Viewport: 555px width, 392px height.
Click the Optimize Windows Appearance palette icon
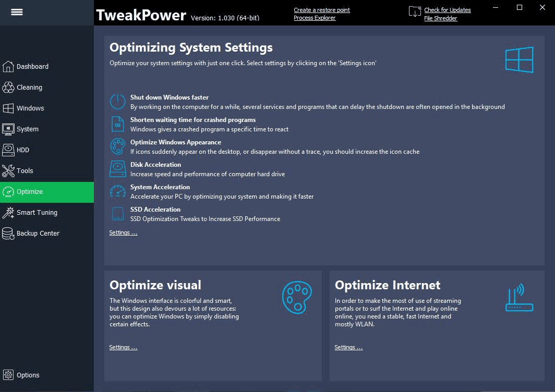pos(117,146)
